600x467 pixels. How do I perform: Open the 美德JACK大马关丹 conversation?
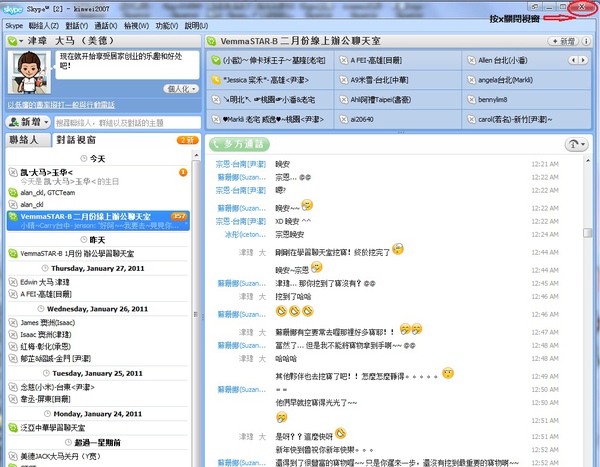(x=98, y=456)
